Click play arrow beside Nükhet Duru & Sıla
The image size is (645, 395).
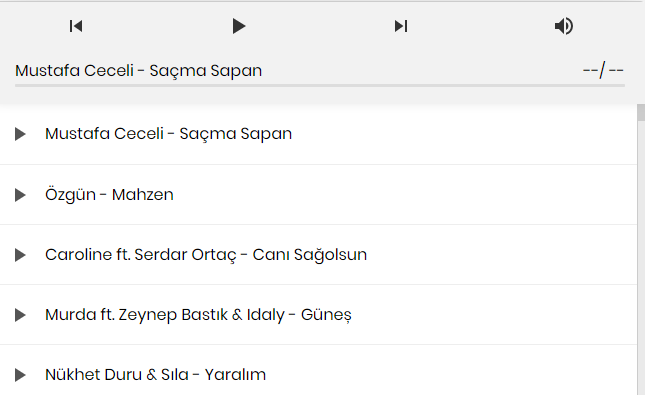tap(20, 375)
